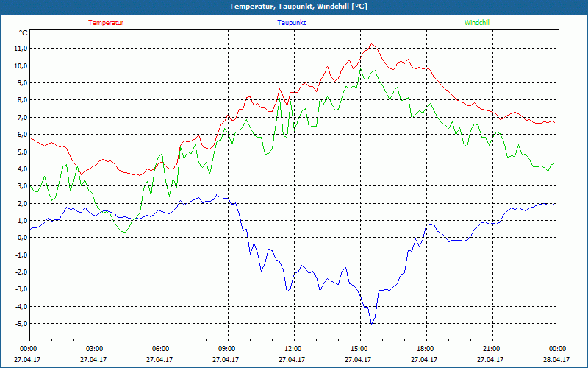
Task: Click the blue dew point minimum near -5,0
Action: click(x=371, y=324)
